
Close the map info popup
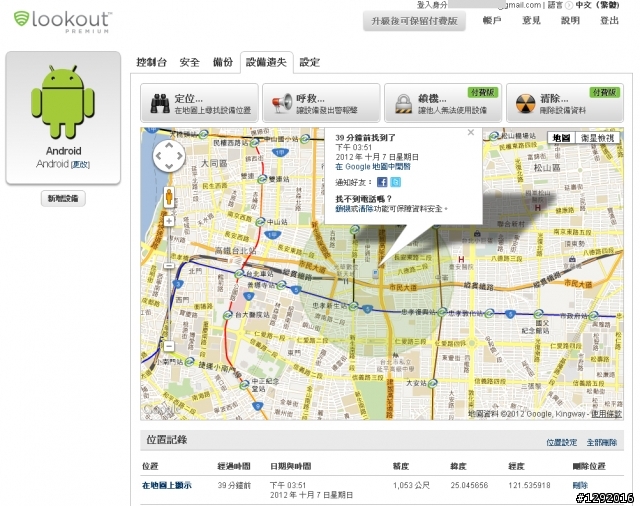pos(471,132)
